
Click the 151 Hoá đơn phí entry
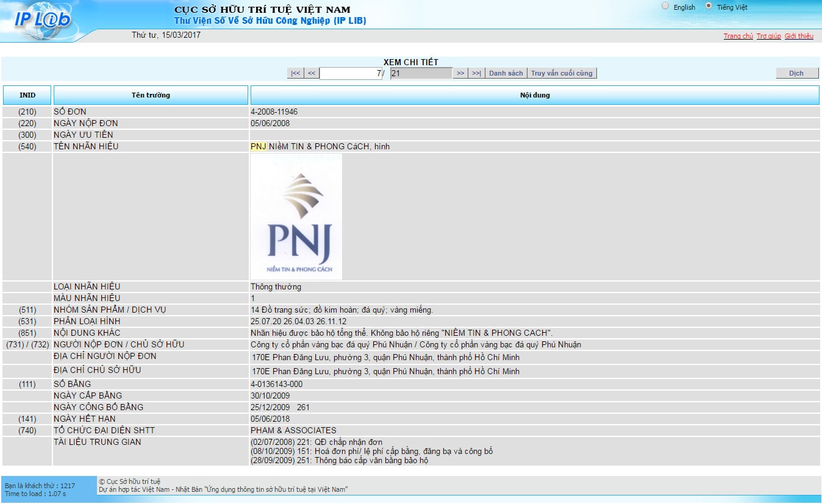[x=371, y=452]
